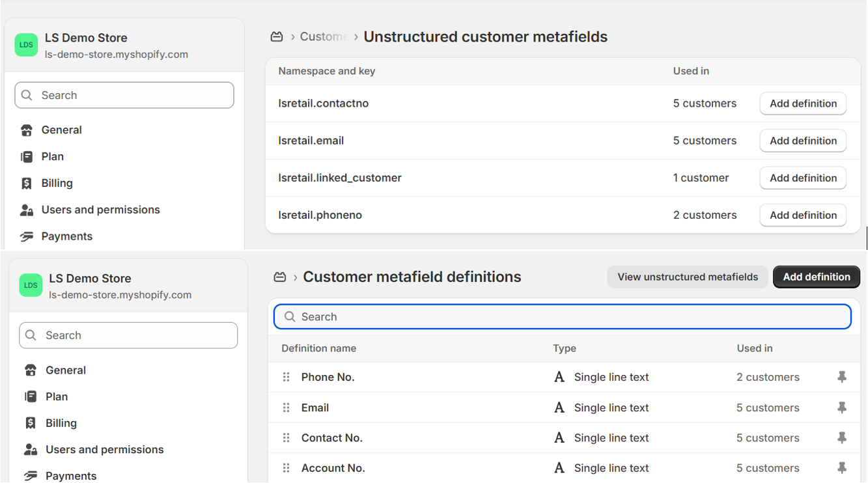The width and height of the screenshot is (868, 483).
Task: Click the magnifier icon in the definitions search bar
Action: pos(290,317)
